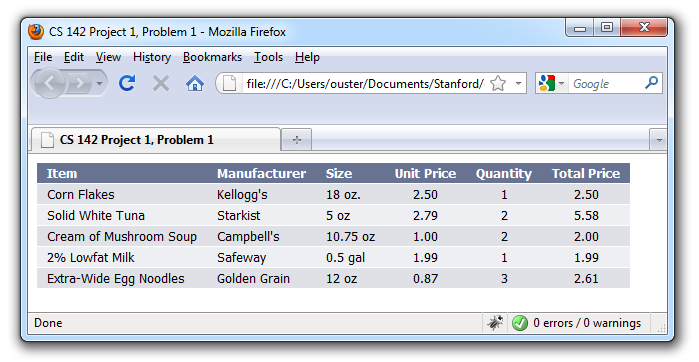Reload the current page
The height and width of the screenshot is (362, 699).
(127, 83)
